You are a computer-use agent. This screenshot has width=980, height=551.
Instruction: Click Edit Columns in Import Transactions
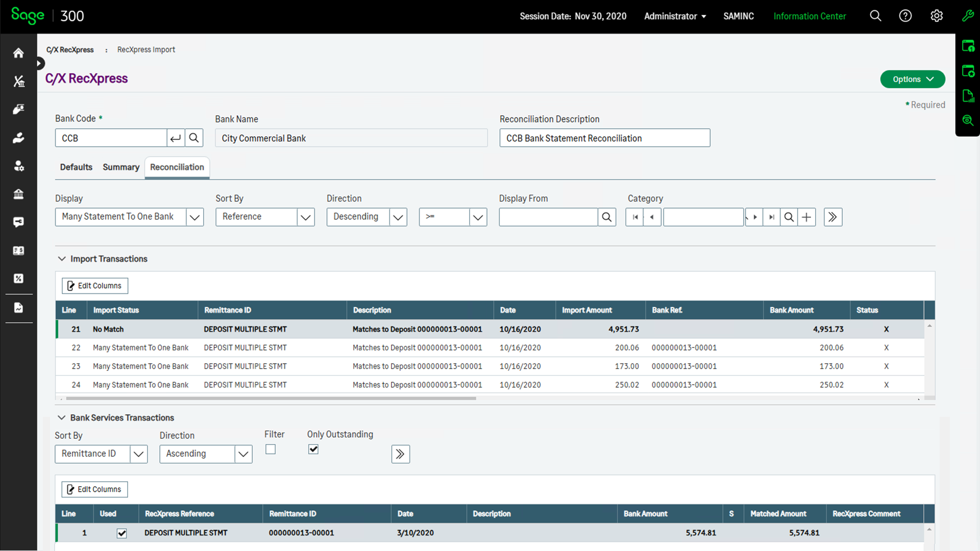95,286
